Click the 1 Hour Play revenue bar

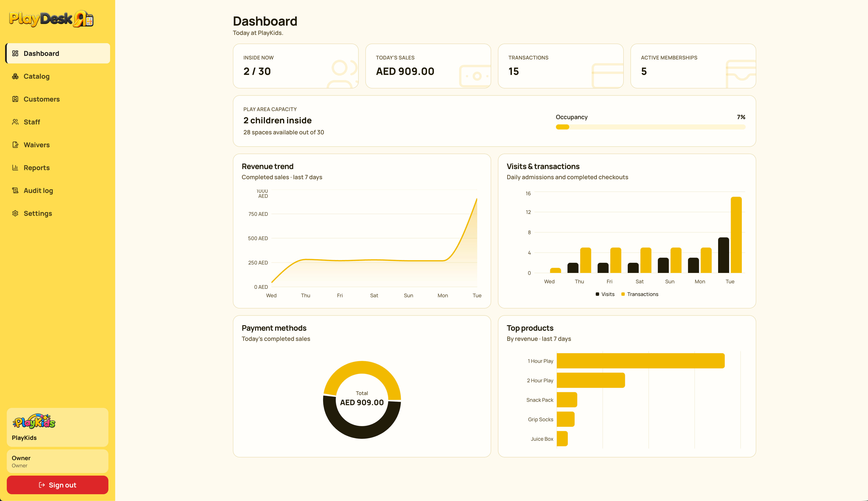click(x=640, y=361)
